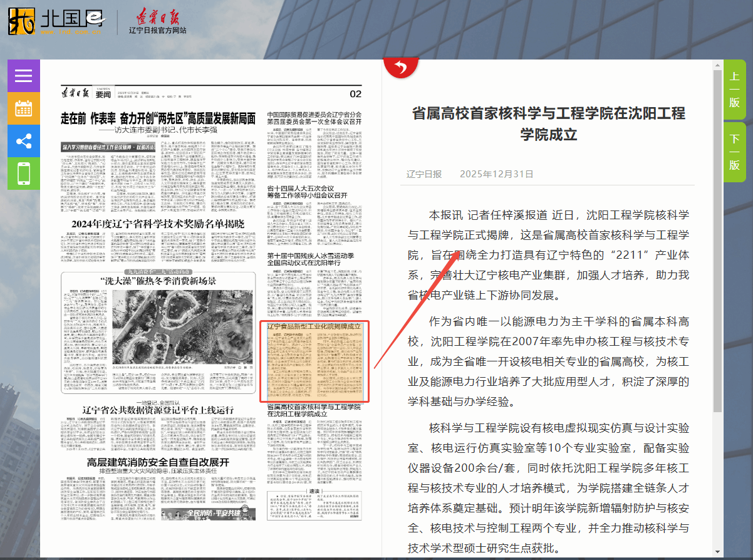The width and height of the screenshot is (753, 560).
Task: Click the blue share icon
Action: [x=23, y=141]
